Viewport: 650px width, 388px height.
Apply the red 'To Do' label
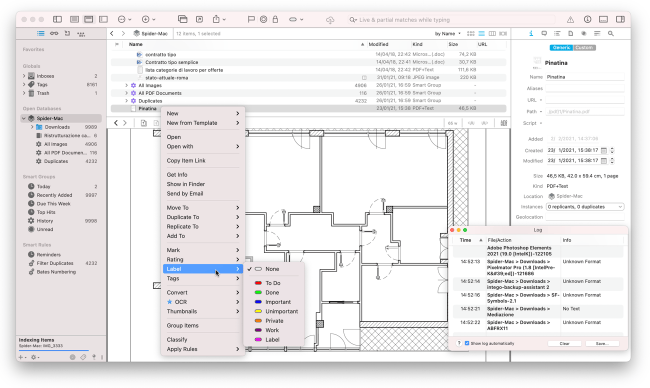[x=273, y=283]
